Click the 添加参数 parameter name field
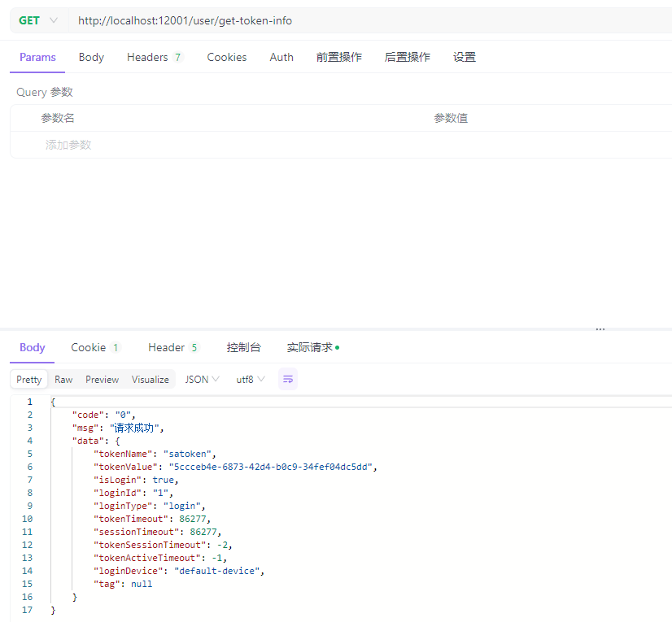The image size is (672, 622). (x=68, y=145)
